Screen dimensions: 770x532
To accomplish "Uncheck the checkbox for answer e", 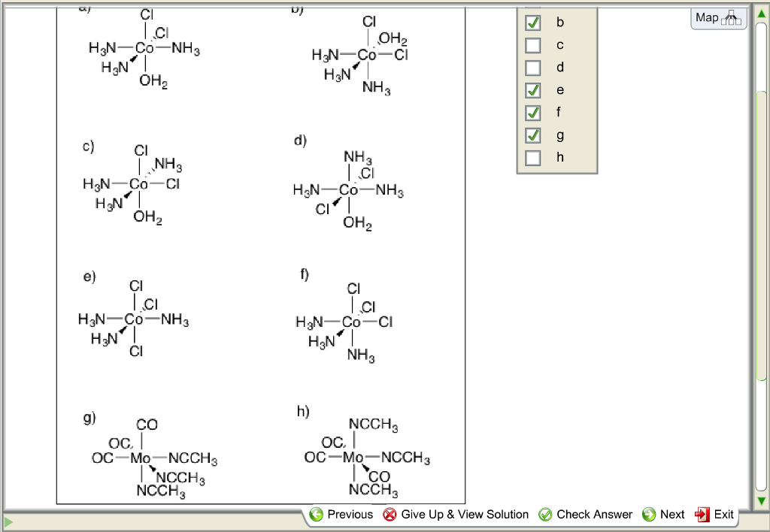I will tap(532, 90).
